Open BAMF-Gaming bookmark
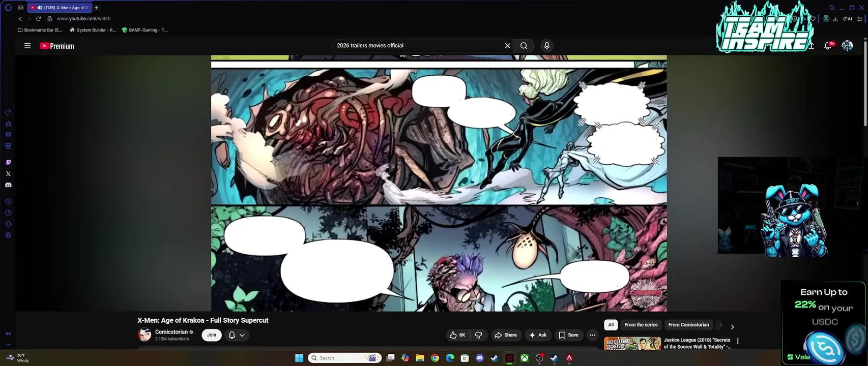The width and height of the screenshot is (868, 366). [144, 30]
